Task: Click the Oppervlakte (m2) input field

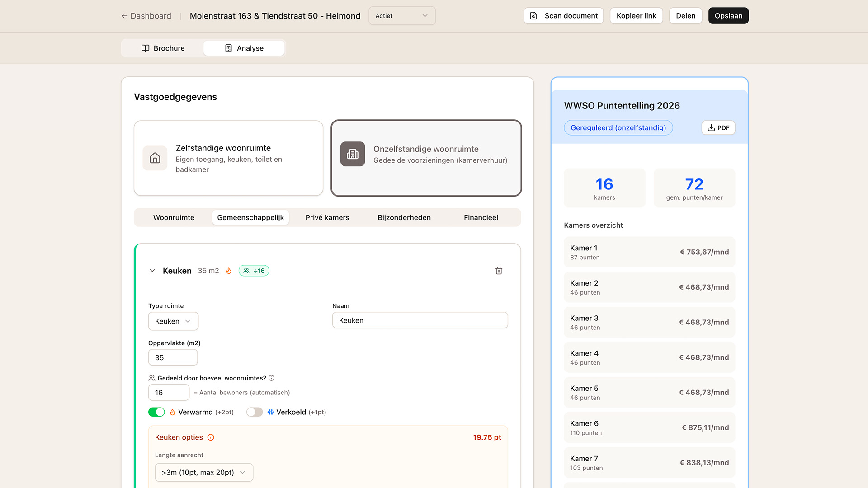Action: point(173,357)
